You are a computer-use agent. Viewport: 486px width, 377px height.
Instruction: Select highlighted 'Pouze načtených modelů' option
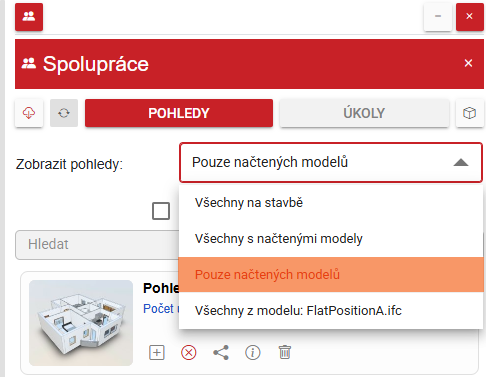(x=331, y=275)
